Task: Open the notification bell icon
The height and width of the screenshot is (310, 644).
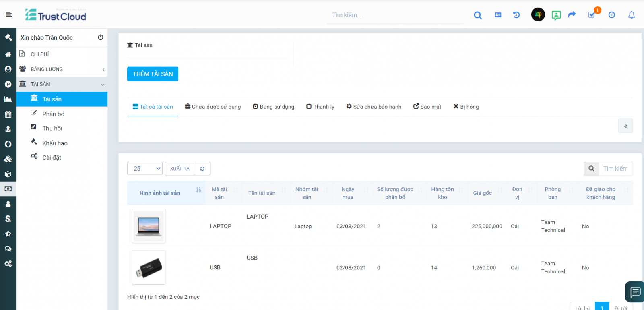Action: [632, 15]
